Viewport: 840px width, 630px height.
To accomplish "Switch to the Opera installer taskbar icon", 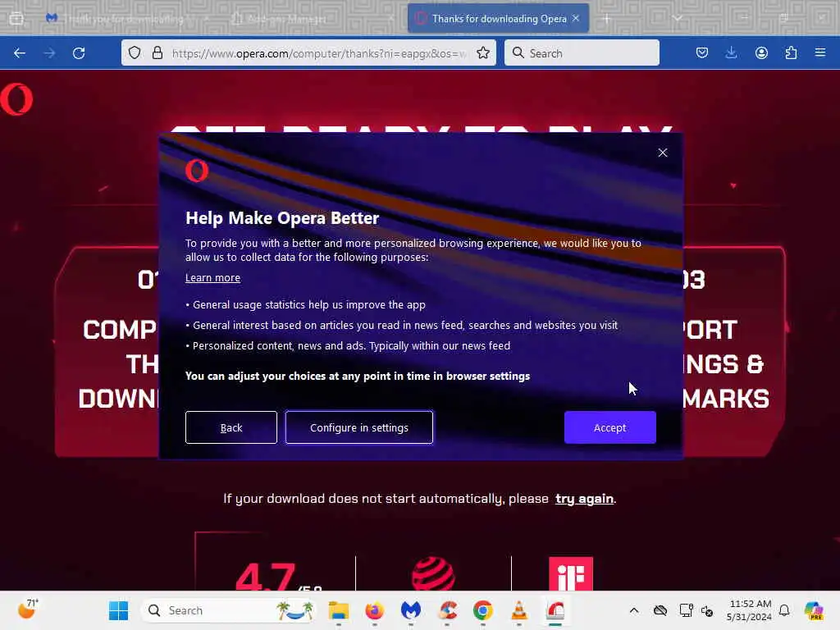I will (x=555, y=610).
